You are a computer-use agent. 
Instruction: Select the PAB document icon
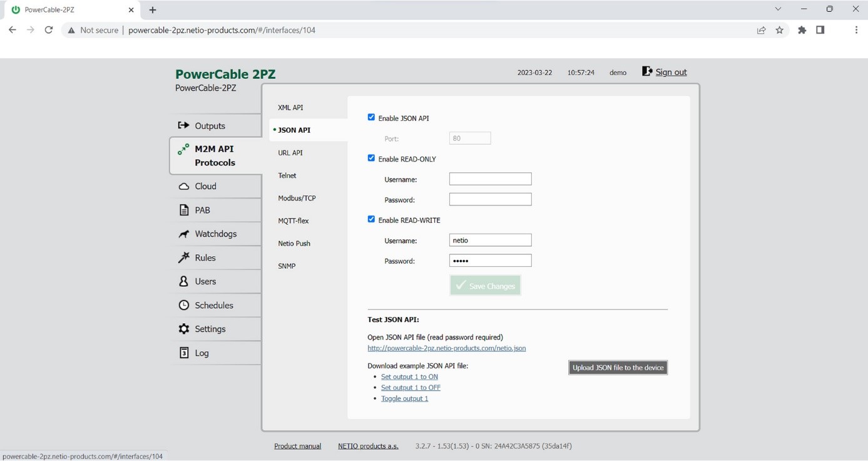(x=183, y=210)
